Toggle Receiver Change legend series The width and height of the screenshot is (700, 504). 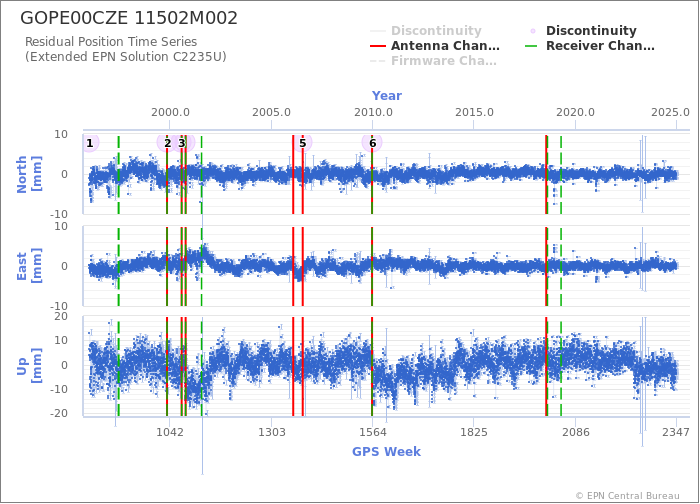[x=589, y=46]
